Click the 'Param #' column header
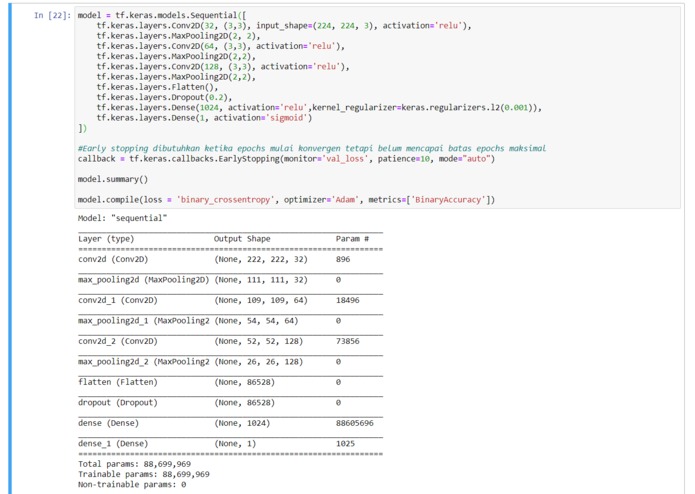The image size is (695, 494). 352,239
